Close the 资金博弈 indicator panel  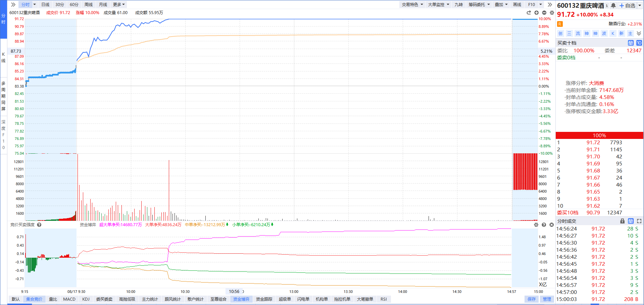tap(551, 225)
